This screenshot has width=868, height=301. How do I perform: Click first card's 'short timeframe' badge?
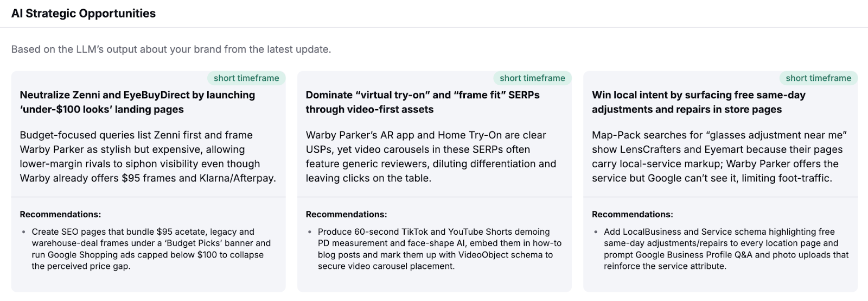[x=246, y=78]
